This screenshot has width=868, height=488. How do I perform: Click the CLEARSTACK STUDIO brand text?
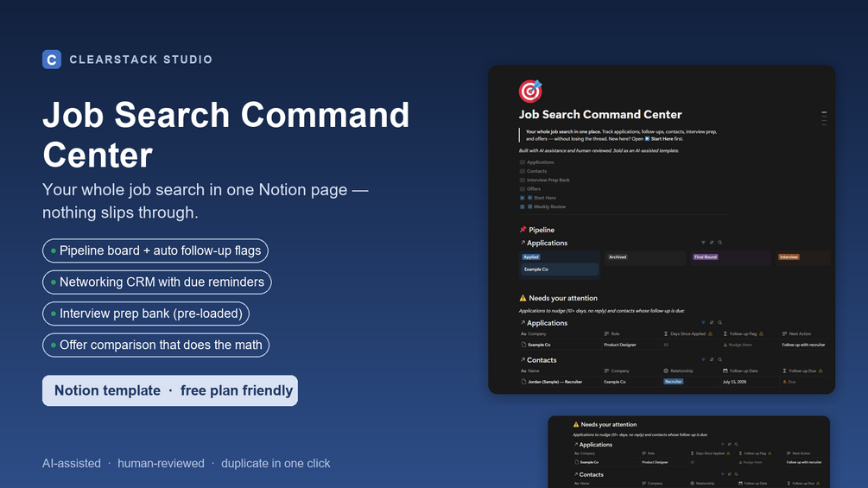click(x=141, y=60)
